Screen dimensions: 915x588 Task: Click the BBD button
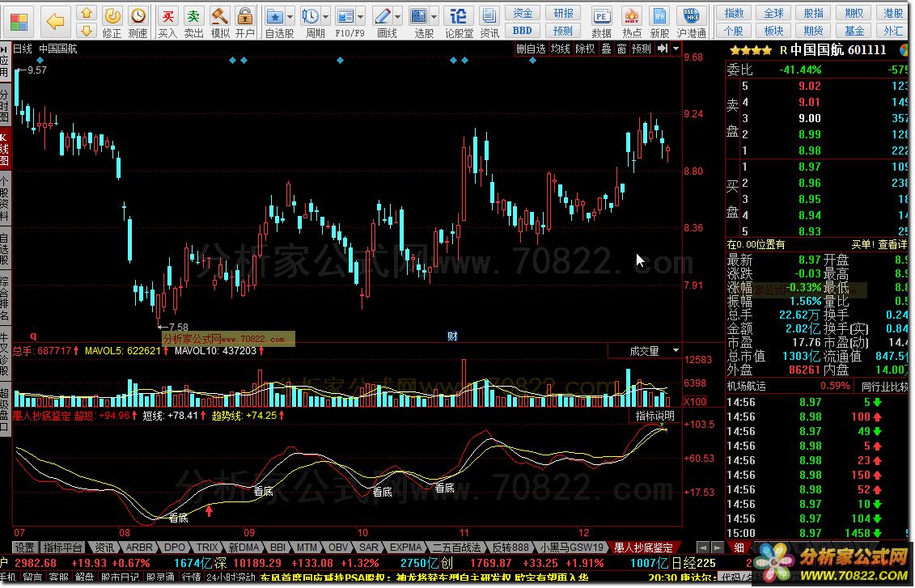[523, 31]
